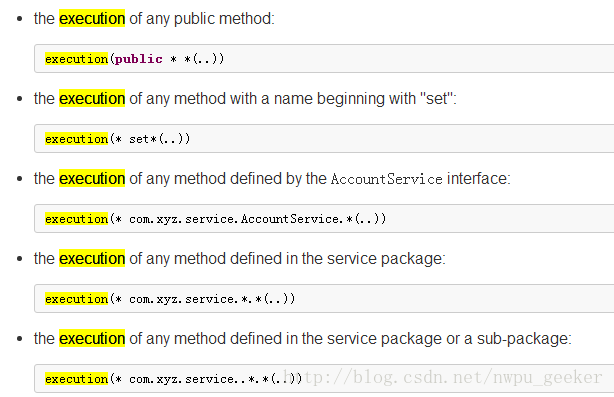Click the bullet point before the set-method line
Viewport: 614px width, 397px height.
(x=20, y=99)
